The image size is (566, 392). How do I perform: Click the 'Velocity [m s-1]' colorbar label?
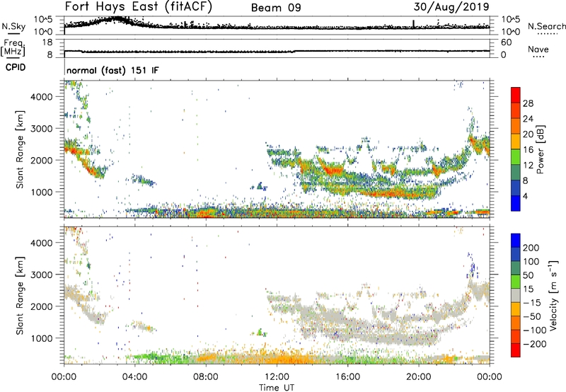coord(553,295)
